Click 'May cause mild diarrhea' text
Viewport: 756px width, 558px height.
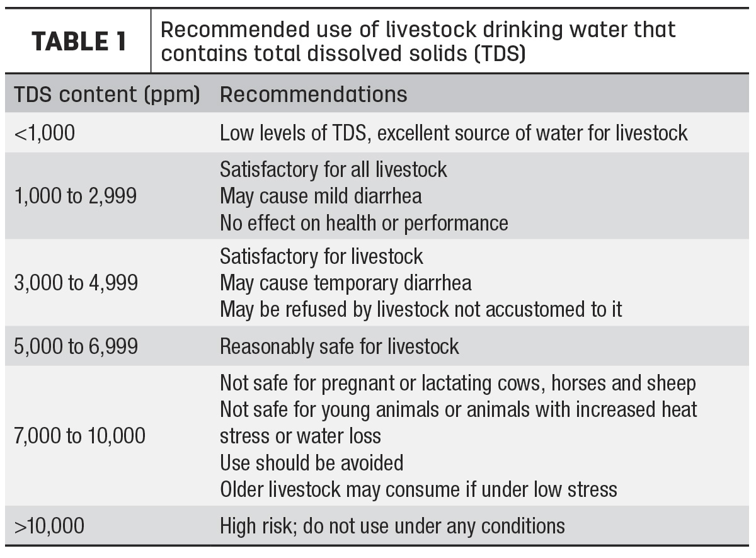321,196
